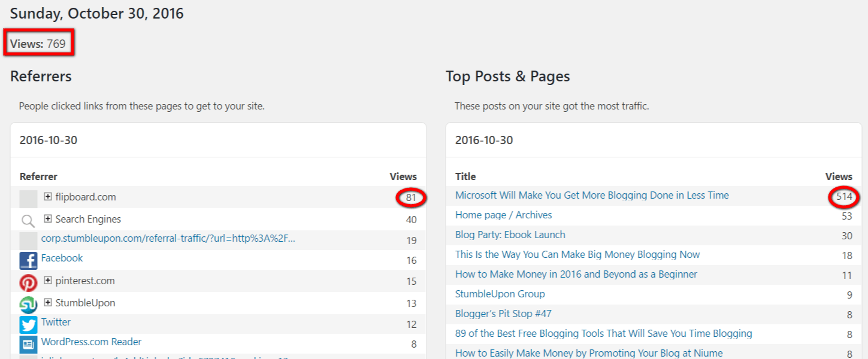
Task: Click the Pinterest logo icon
Action: pos(28,283)
